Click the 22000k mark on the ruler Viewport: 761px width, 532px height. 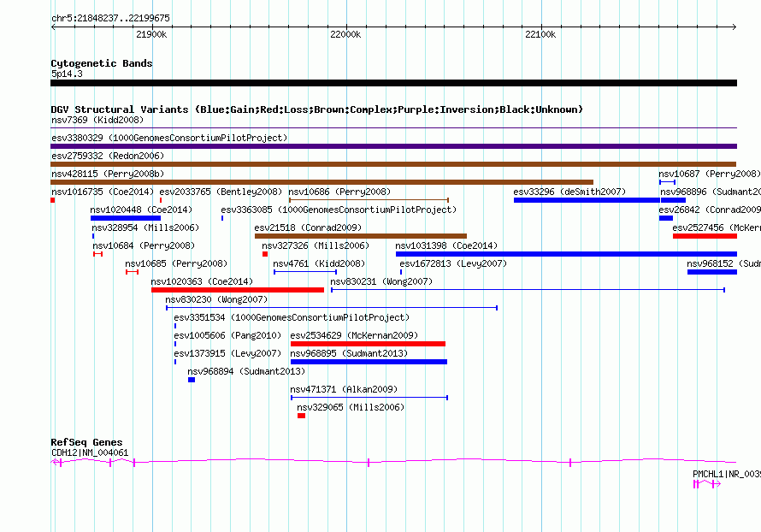point(345,34)
